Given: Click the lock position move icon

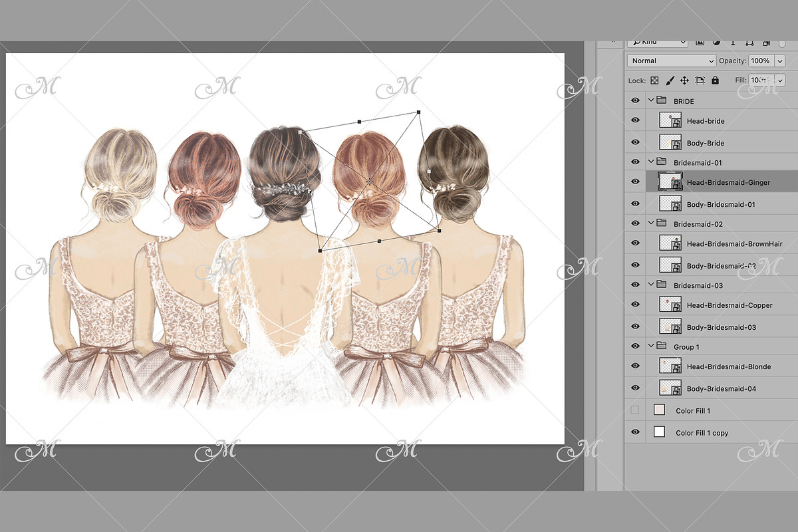Looking at the screenshot, I should pyautogui.click(x=684, y=80).
